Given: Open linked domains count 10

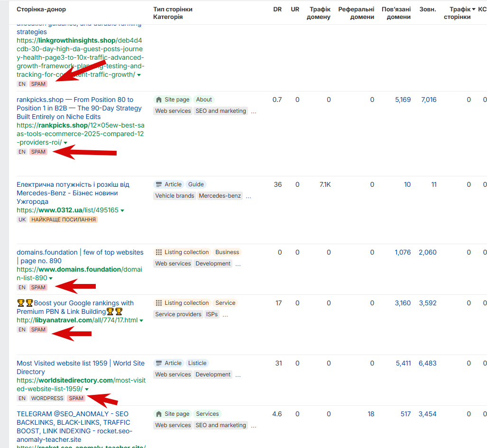Looking at the screenshot, I should click(x=407, y=184).
